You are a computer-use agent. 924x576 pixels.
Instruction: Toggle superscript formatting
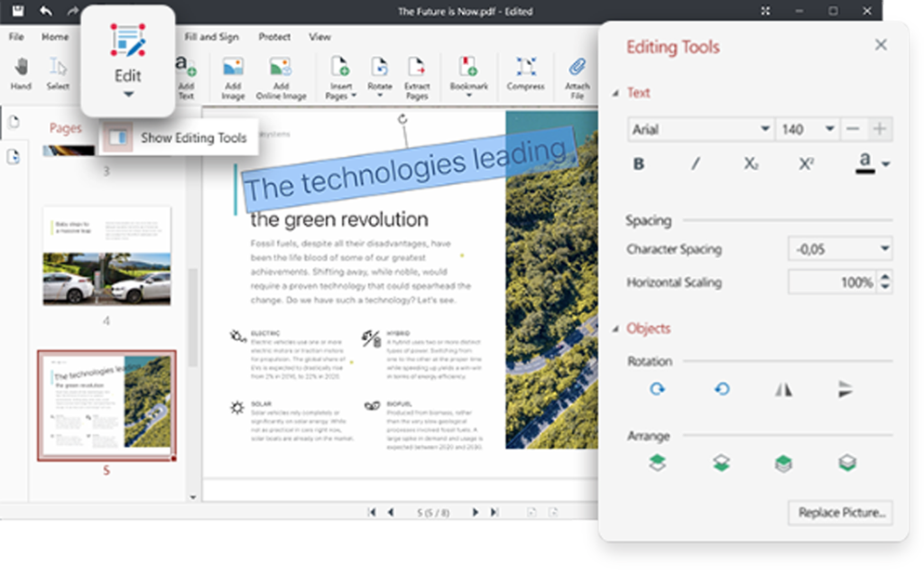[807, 163]
